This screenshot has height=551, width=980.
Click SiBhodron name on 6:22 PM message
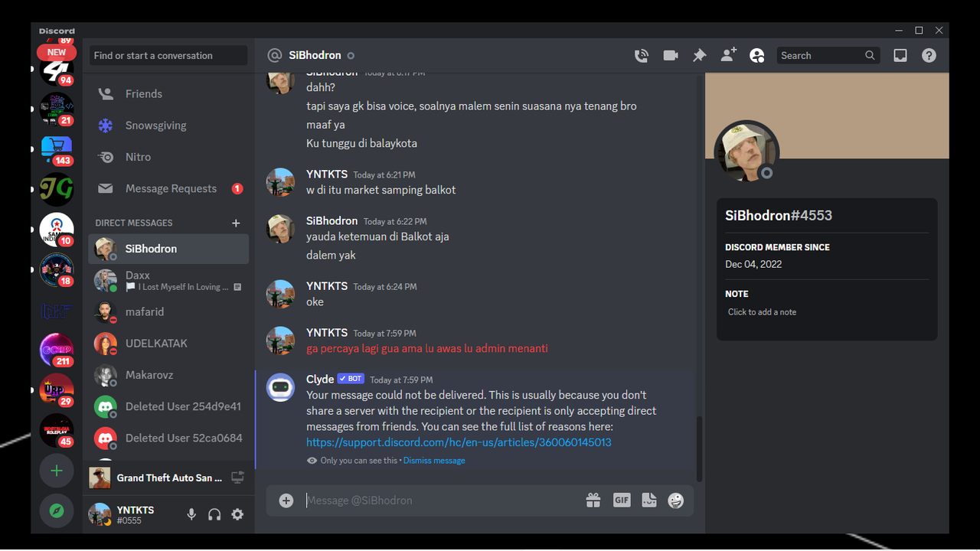coord(332,220)
